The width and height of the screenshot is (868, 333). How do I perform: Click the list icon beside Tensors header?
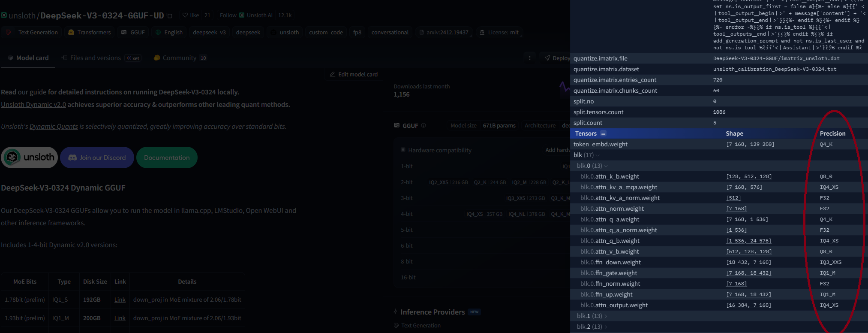(x=604, y=133)
